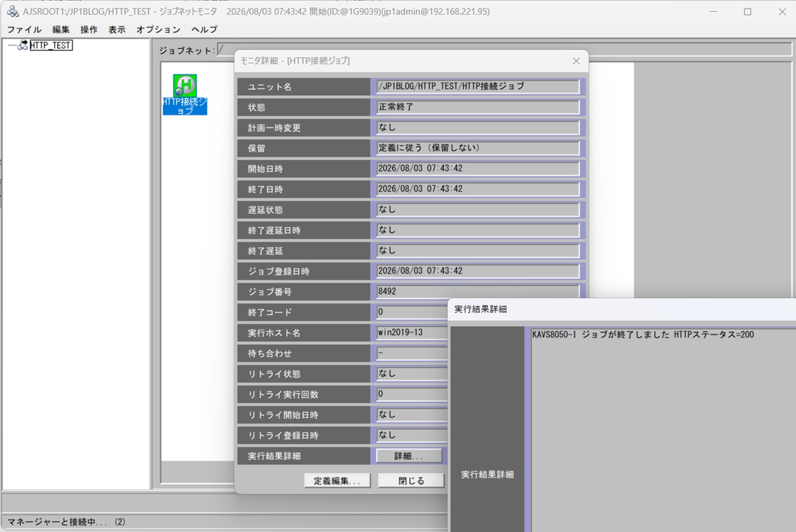Open the オプション menu
Screen dimensions: 796x532
[158, 29]
